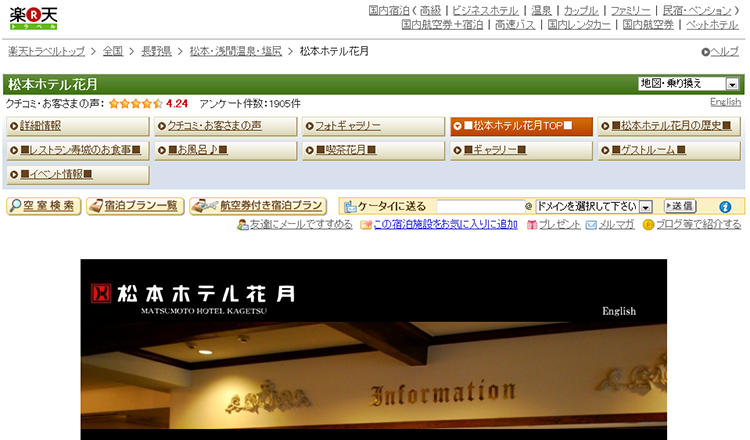Screen dimensions: 750x440
Task: Follow the 楽天トラベルトップ breadcrumb link
Action: tap(46, 51)
